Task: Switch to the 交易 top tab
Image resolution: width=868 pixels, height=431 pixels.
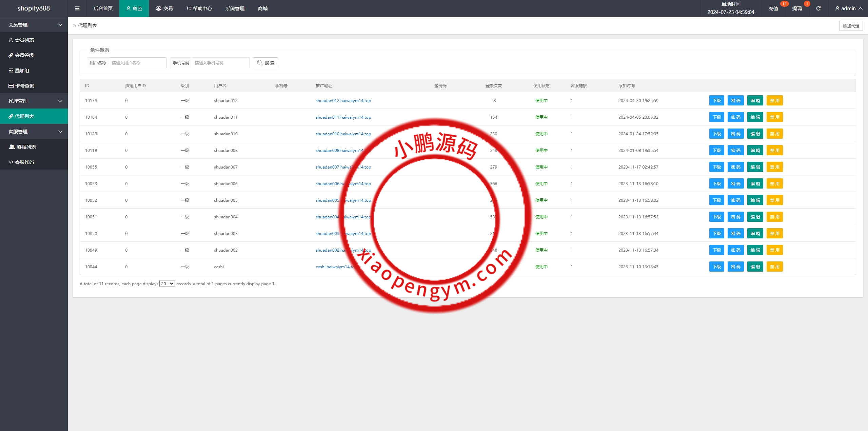Action: tap(164, 8)
